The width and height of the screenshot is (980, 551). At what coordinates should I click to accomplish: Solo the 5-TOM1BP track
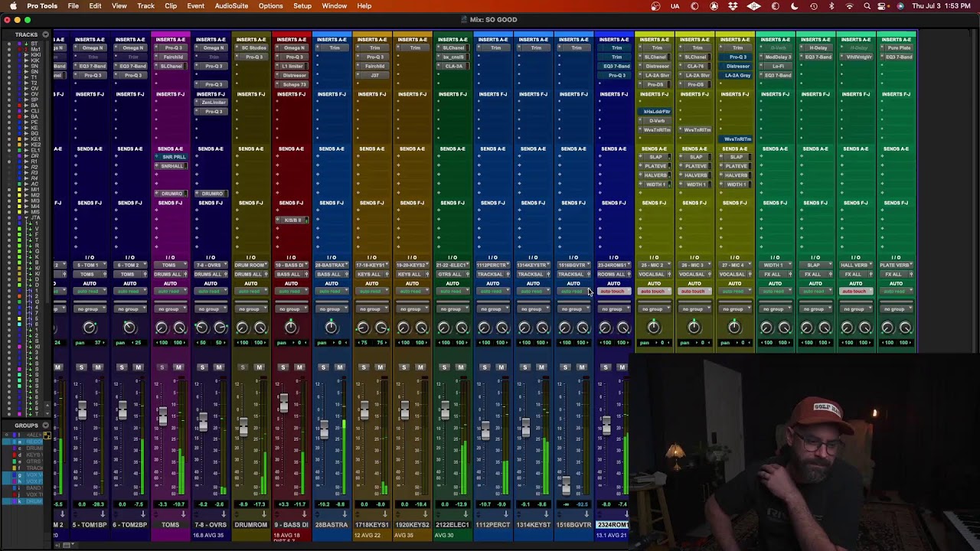[x=81, y=367]
